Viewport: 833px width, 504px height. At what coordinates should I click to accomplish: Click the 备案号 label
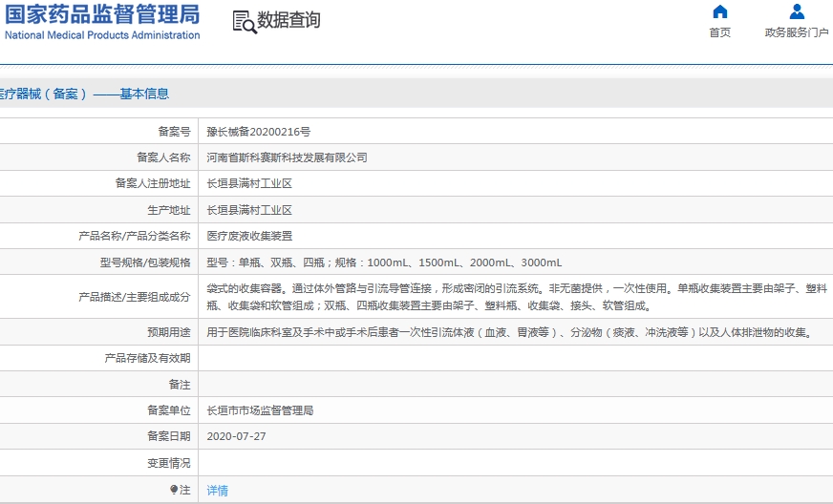174,132
